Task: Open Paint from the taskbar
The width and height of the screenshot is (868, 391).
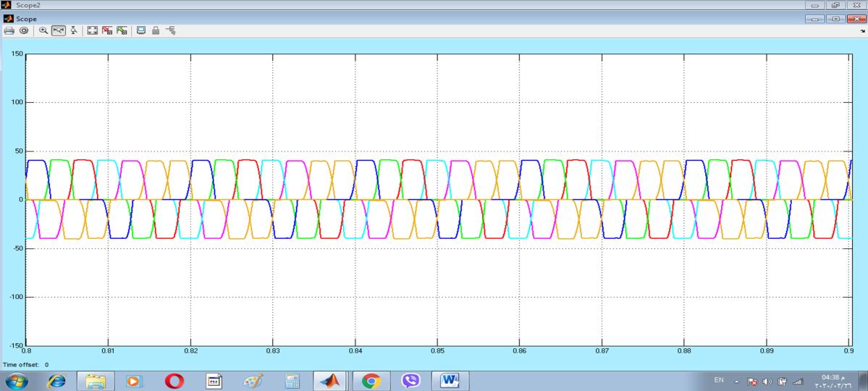Action: [253, 381]
